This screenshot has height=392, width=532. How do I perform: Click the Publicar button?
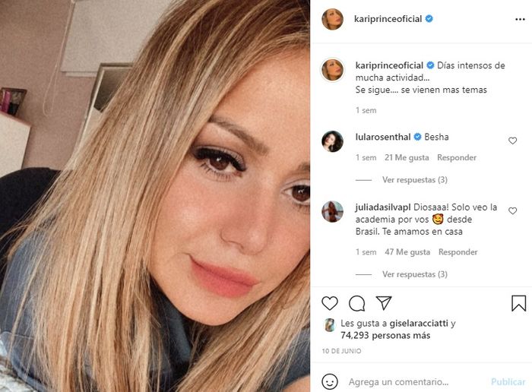point(508,382)
